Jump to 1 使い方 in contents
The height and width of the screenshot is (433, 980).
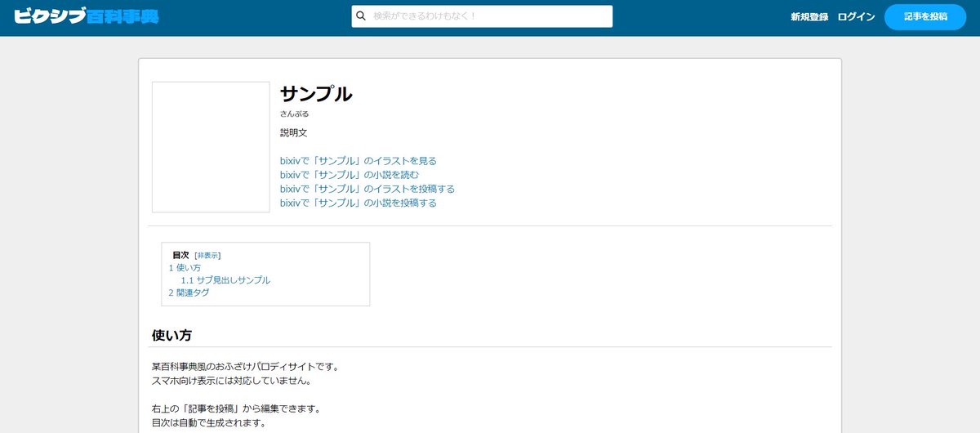tap(185, 268)
